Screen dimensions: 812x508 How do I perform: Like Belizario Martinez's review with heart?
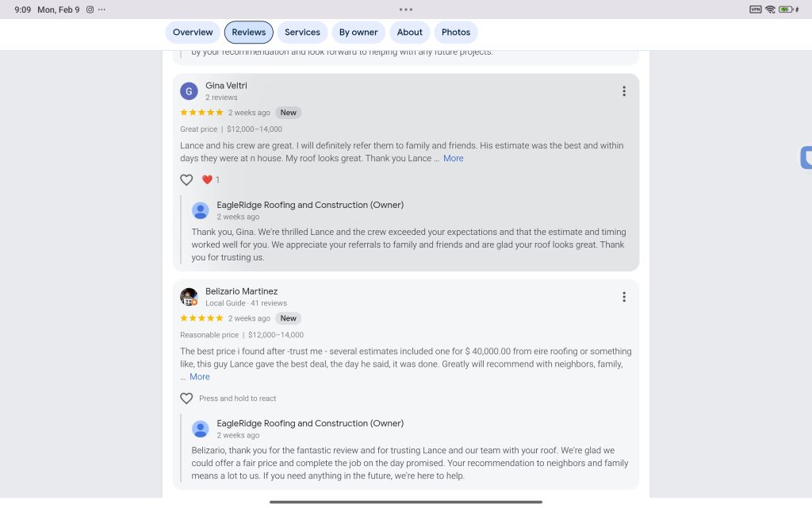186,398
